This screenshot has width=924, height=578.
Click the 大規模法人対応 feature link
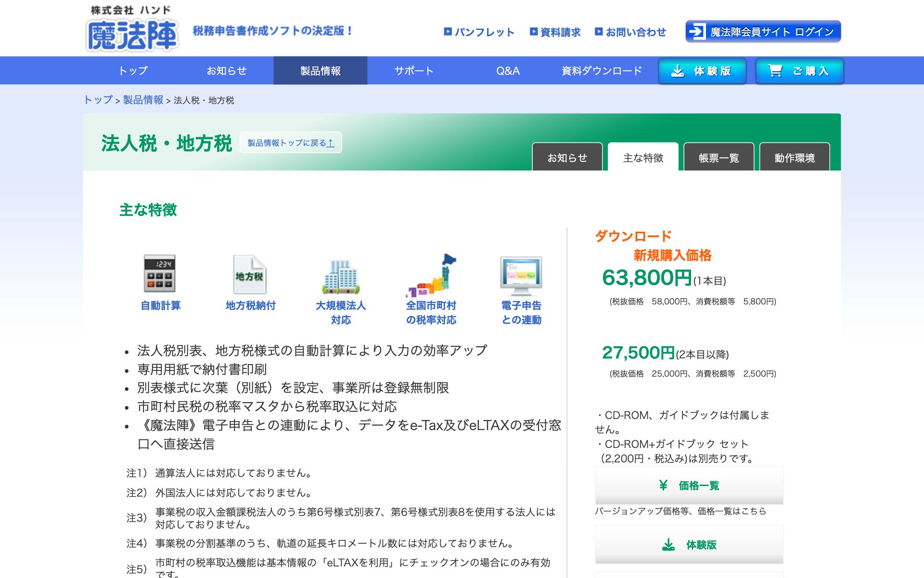point(341,312)
